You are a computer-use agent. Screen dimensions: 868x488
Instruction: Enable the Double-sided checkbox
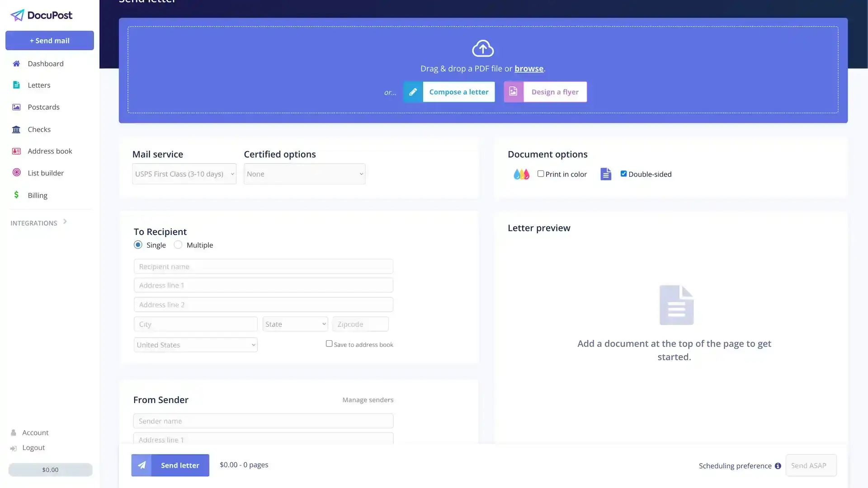click(623, 174)
